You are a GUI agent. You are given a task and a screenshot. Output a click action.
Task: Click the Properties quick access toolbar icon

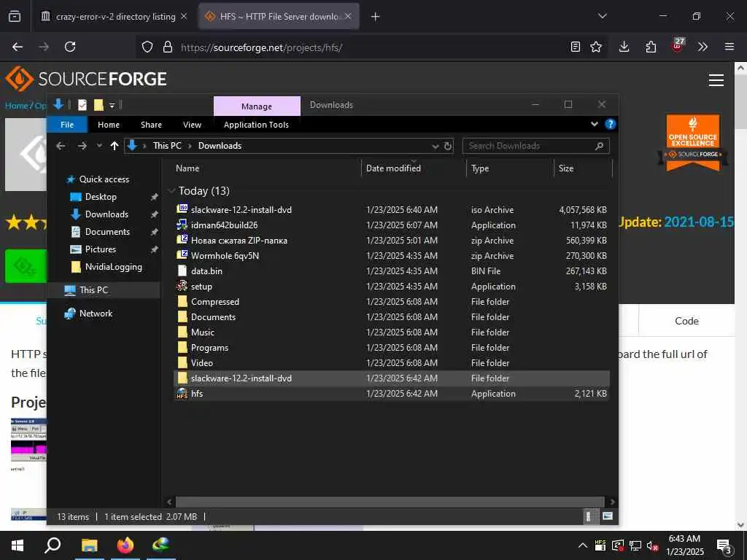point(82,105)
